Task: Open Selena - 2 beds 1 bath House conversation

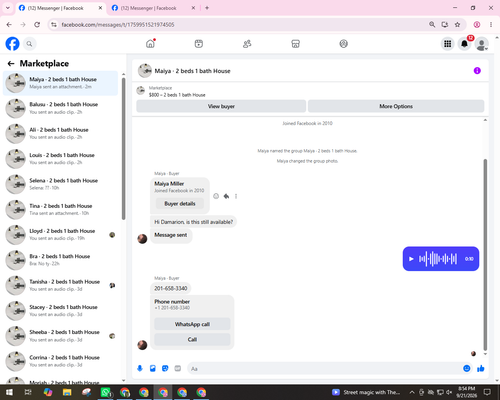Action: (x=60, y=184)
